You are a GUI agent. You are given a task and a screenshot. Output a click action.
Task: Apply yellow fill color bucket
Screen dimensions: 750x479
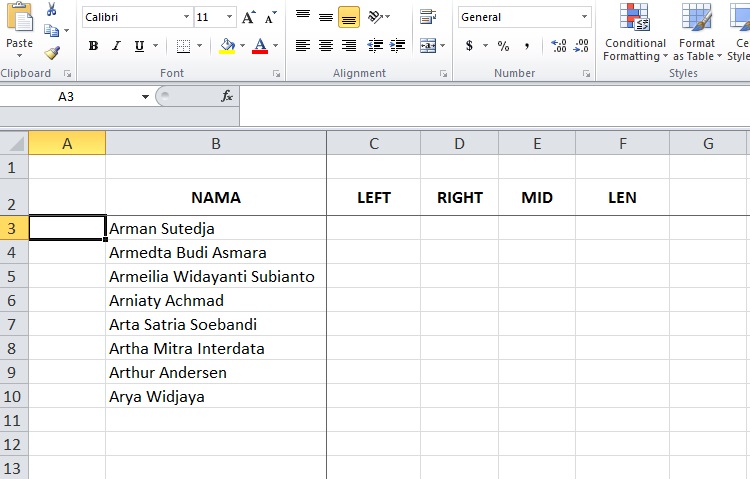click(227, 46)
